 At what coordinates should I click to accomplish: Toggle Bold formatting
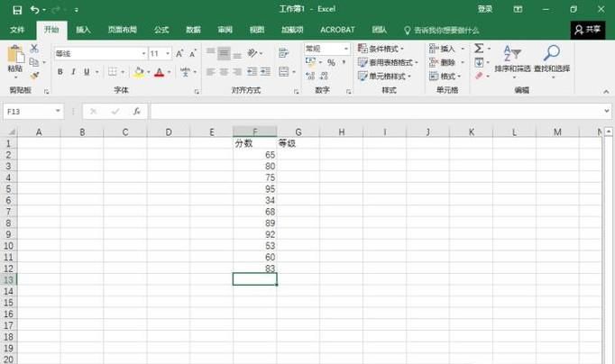[60, 72]
